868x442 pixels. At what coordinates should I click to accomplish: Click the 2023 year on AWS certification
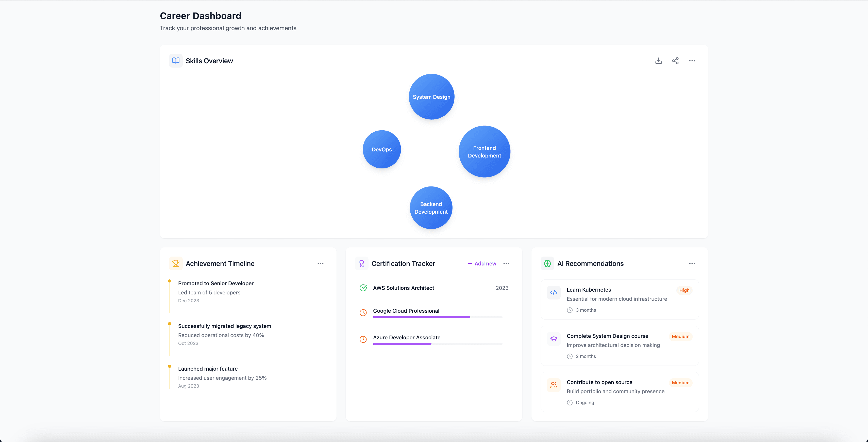click(502, 288)
